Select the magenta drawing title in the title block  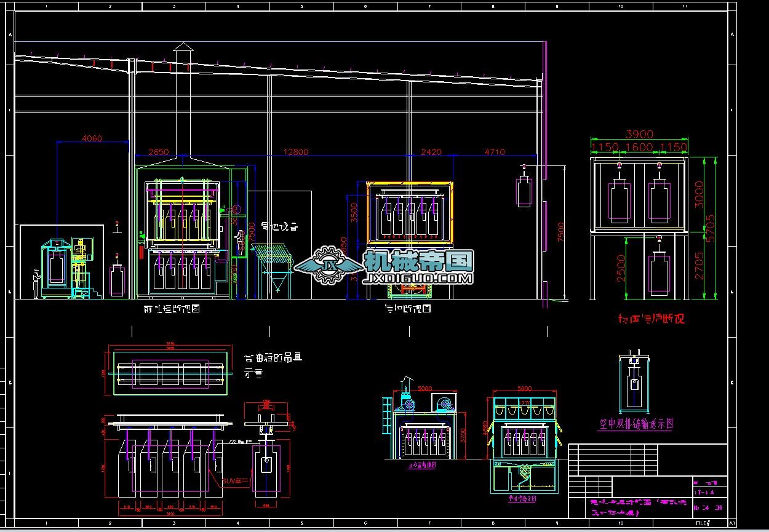640,507
